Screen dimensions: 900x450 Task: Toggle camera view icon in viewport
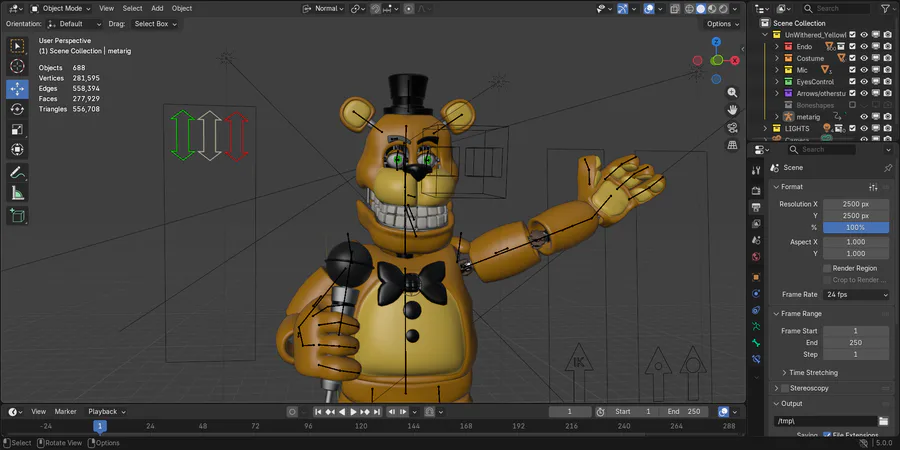coord(732,127)
